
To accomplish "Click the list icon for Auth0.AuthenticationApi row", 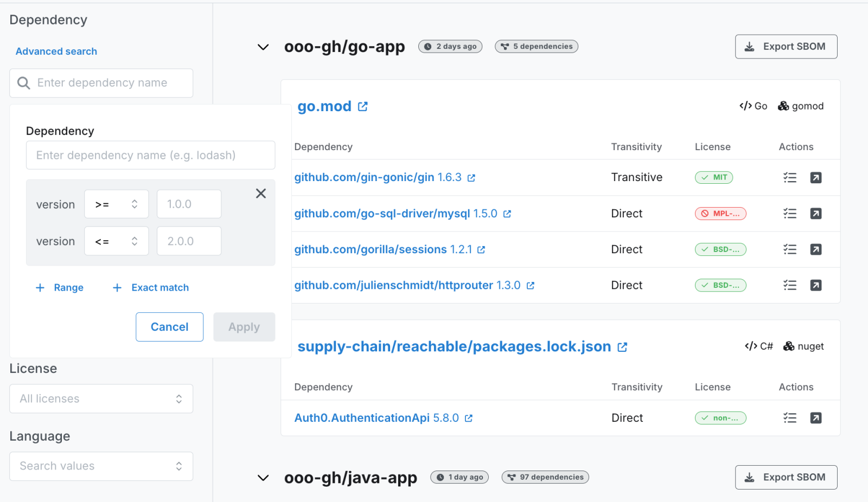I will [x=789, y=418].
